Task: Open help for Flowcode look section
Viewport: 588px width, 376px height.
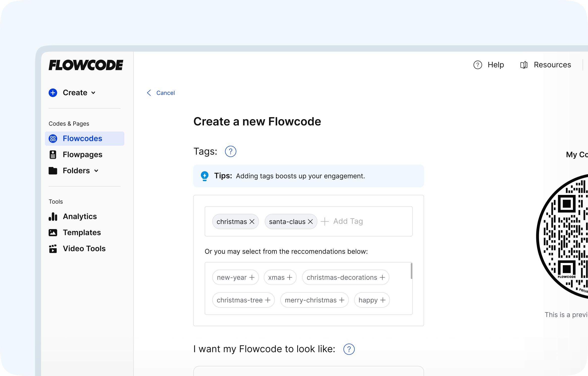Action: tap(349, 349)
